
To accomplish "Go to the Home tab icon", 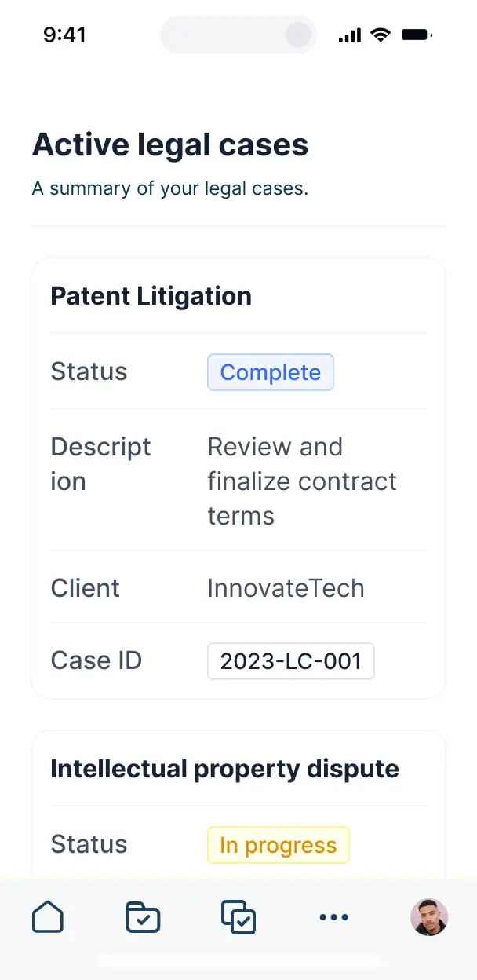I will tap(48, 916).
